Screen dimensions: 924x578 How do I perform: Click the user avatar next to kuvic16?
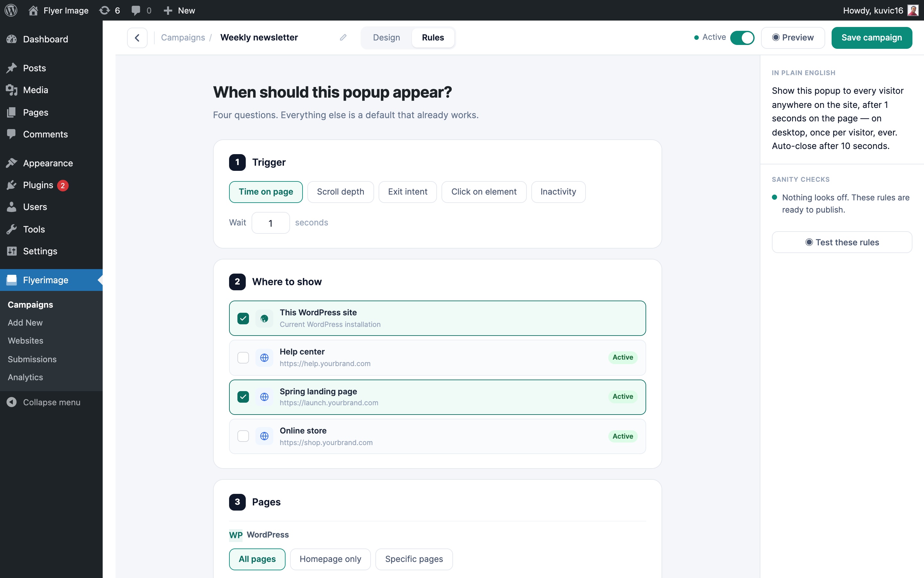913,10
